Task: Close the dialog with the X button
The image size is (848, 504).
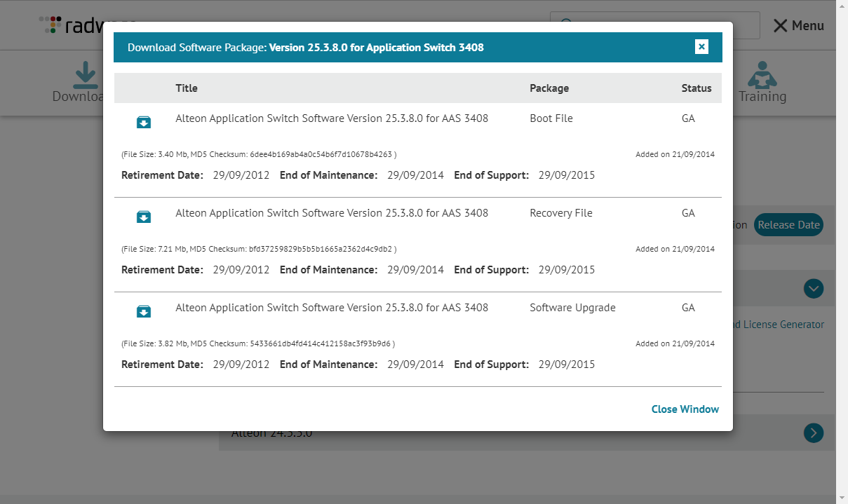Action: pos(701,47)
